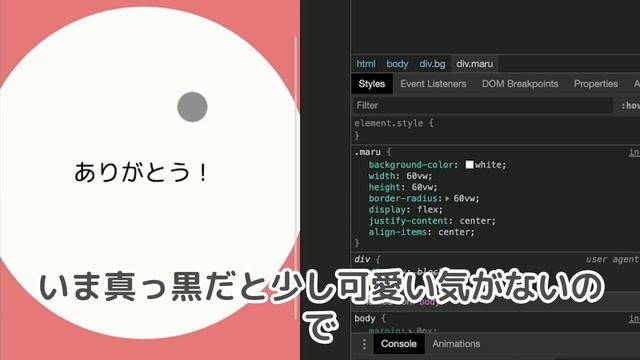This screenshot has width=640, height=360.
Task: Select the div.bg breadcrumb element
Action: (432, 64)
